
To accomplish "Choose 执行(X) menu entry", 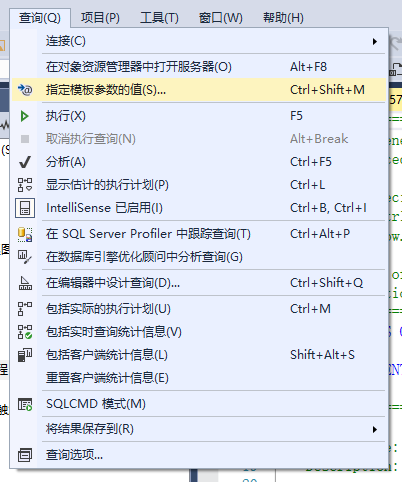I will tap(199, 116).
